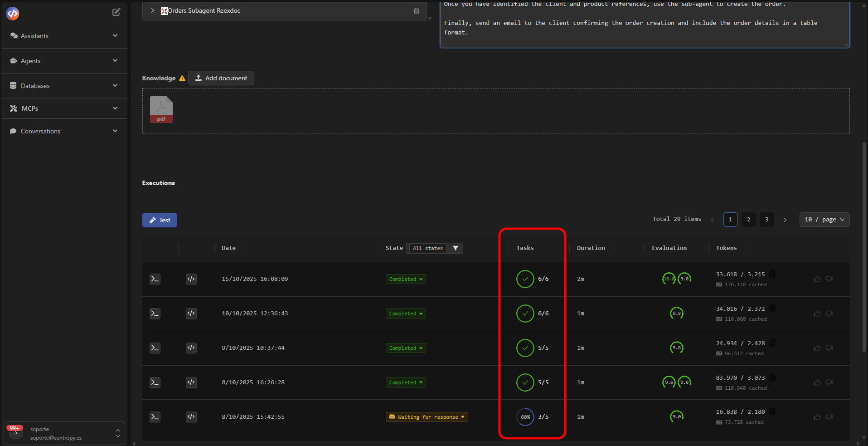Go to previous executions page arrow
Image resolution: width=868 pixels, height=446 pixels.
[713, 220]
